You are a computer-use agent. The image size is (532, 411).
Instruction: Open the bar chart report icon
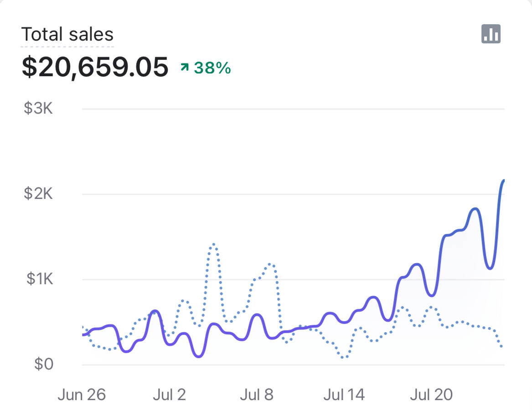pos(491,34)
